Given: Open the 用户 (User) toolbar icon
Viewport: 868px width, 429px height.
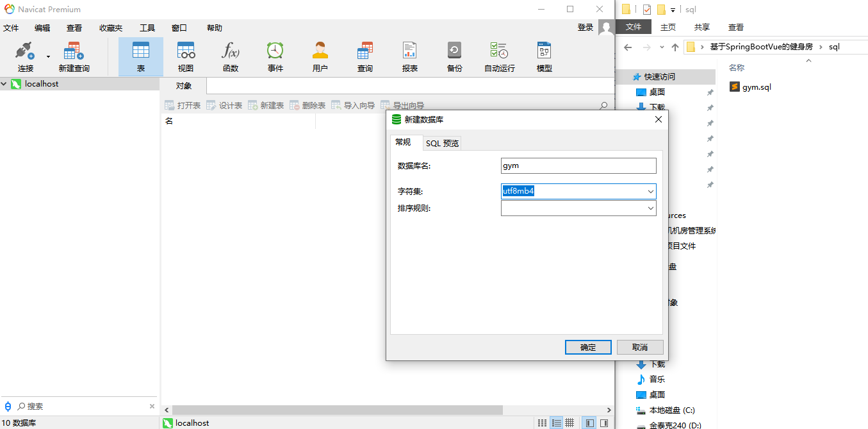Looking at the screenshot, I should coord(320,56).
